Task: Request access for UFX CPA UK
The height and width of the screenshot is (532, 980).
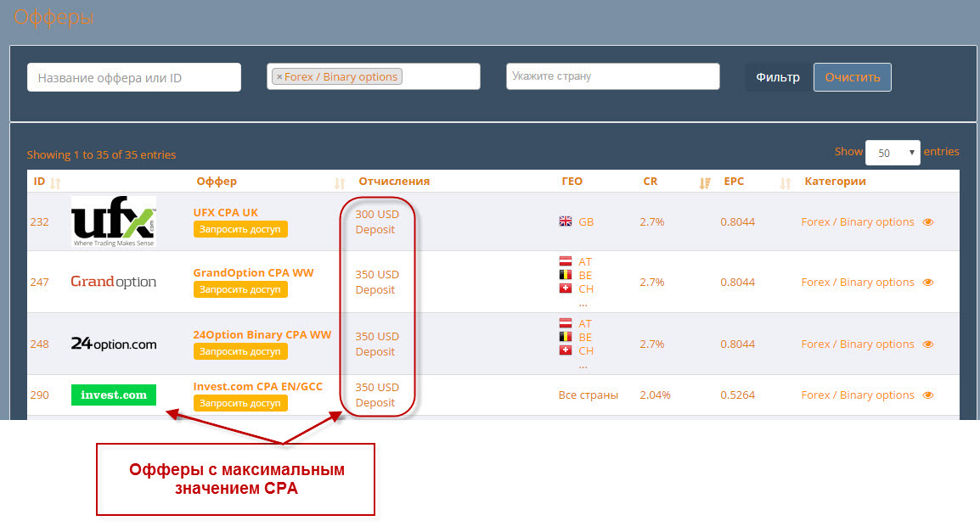Action: click(240, 229)
